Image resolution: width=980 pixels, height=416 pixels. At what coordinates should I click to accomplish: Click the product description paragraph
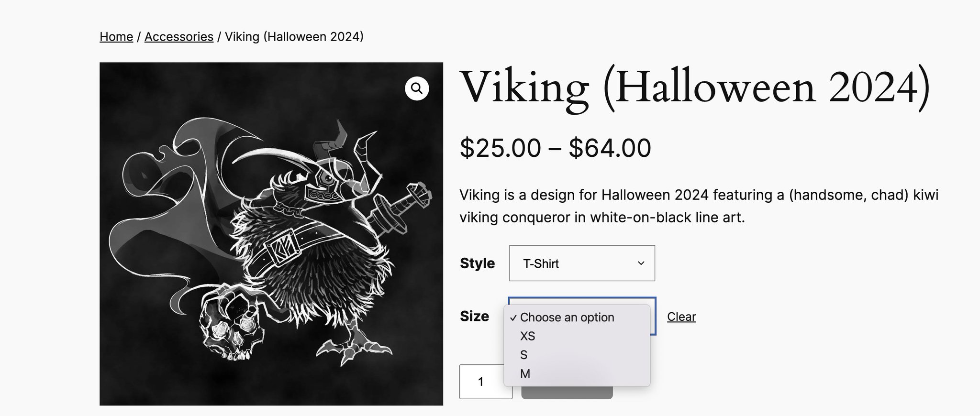point(699,206)
